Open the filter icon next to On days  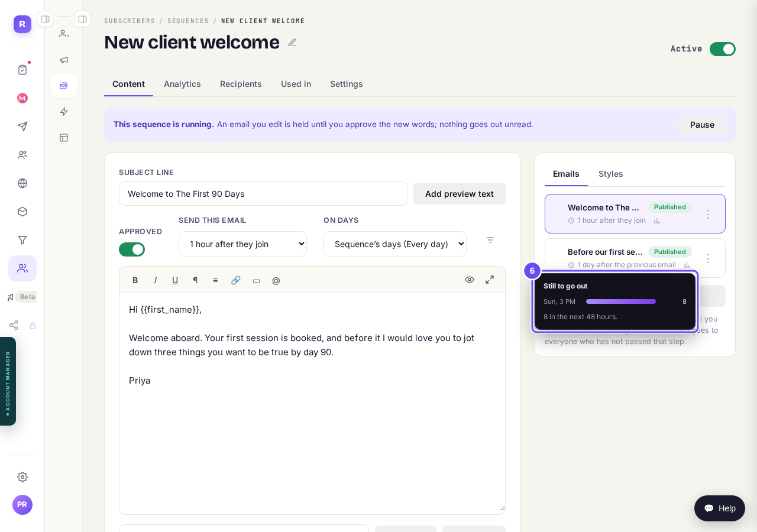[490, 240]
